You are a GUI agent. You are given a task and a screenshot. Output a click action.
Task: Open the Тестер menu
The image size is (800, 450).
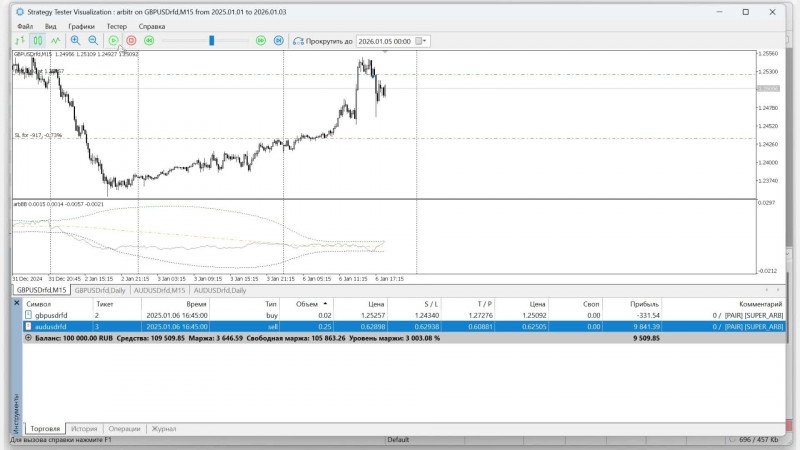[116, 26]
